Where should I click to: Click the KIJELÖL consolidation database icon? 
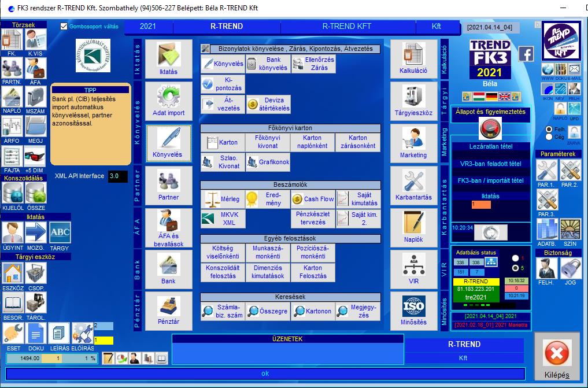13,193
